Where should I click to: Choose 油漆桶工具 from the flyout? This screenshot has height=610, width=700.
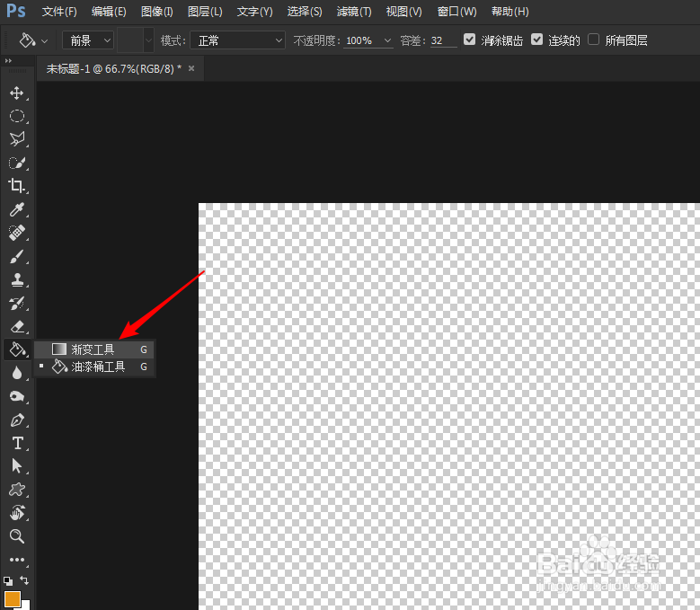tap(94, 367)
